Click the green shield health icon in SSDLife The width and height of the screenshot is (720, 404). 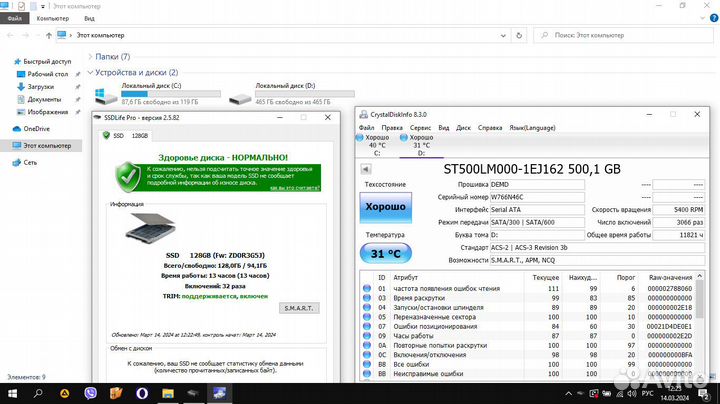(x=128, y=177)
